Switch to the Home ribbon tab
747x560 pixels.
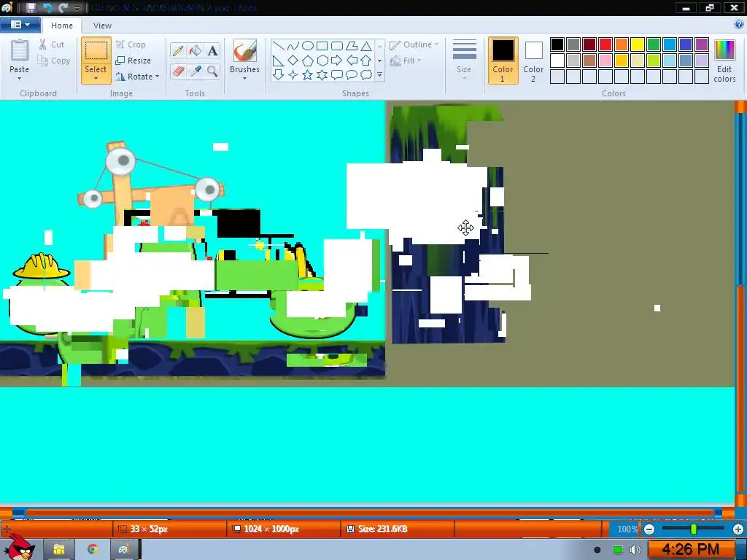(62, 26)
